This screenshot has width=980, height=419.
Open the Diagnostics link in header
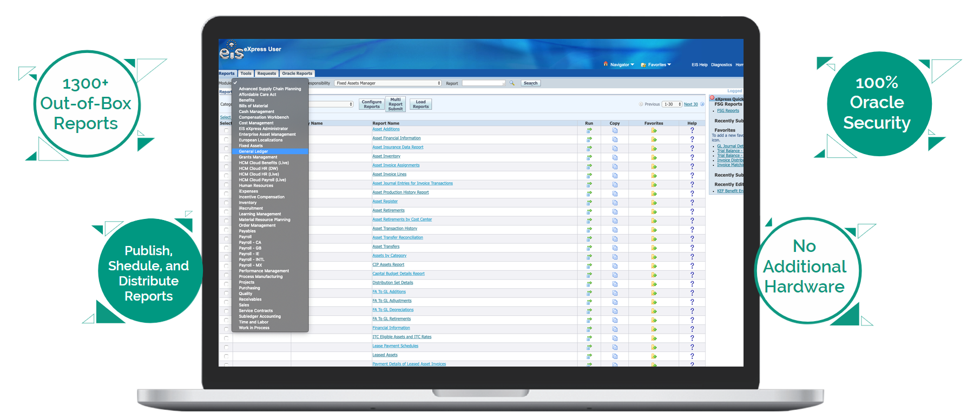pos(721,65)
